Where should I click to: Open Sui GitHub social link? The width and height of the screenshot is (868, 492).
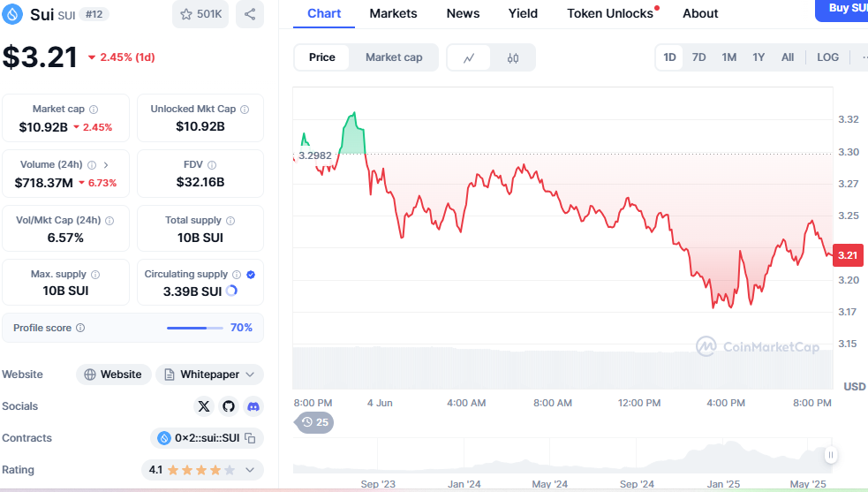[229, 406]
